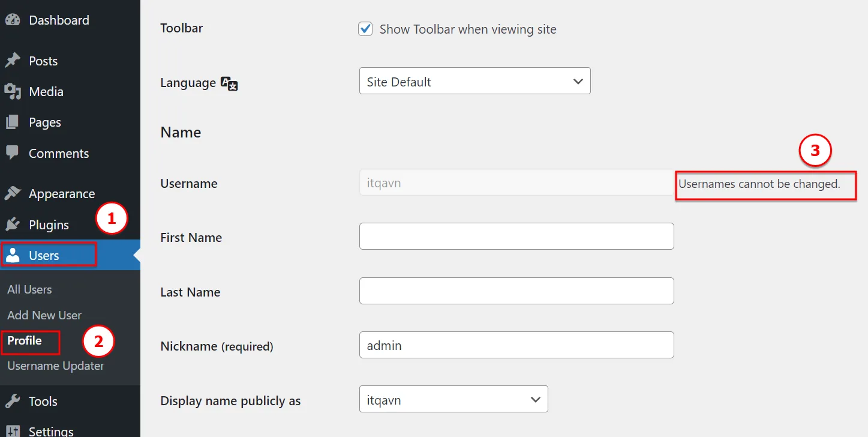Click the disabled Username field itqavn

(516, 182)
